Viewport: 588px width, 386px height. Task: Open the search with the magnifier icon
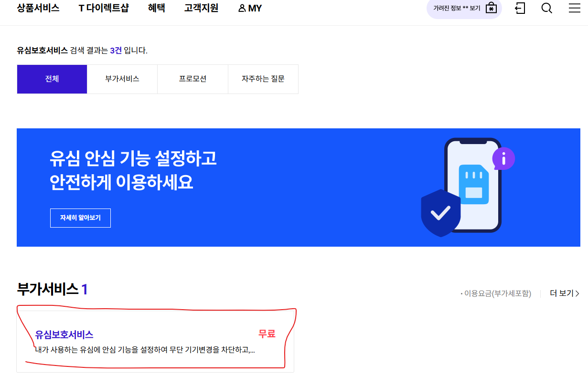pos(546,8)
